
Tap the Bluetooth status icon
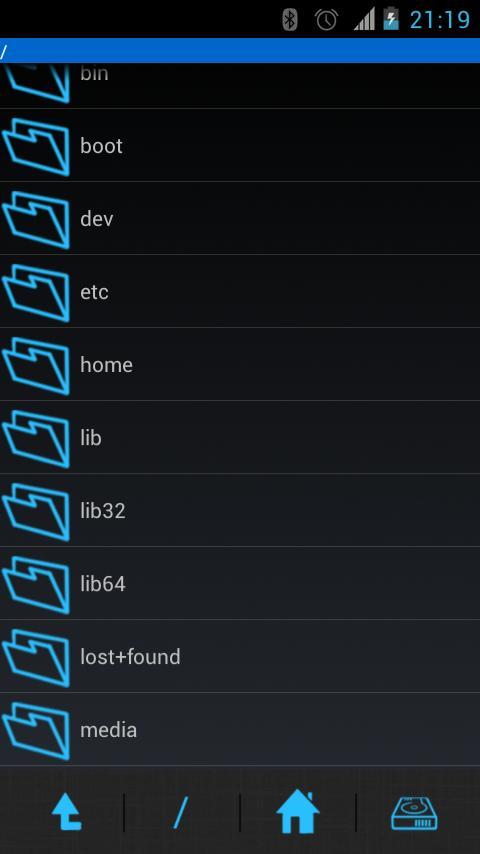pyautogui.click(x=290, y=20)
